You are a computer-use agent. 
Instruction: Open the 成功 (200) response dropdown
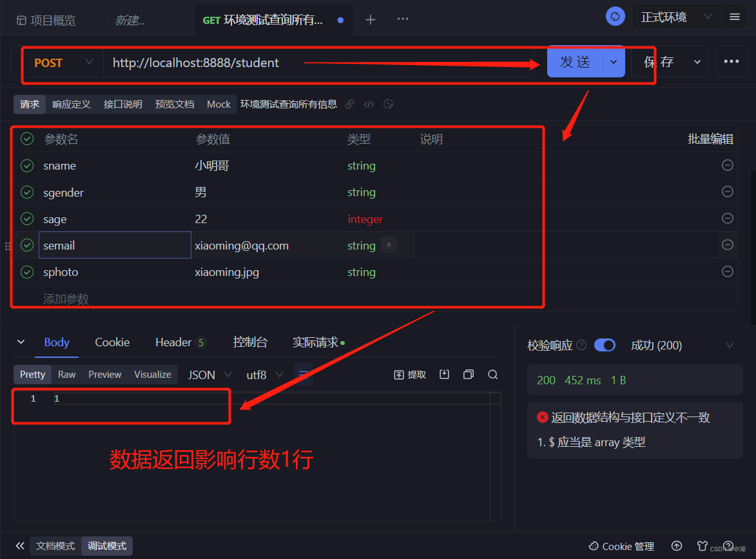click(683, 346)
